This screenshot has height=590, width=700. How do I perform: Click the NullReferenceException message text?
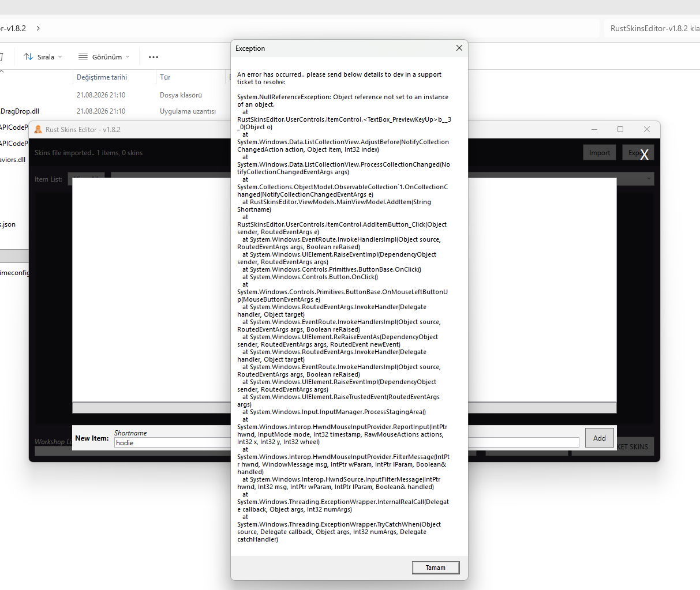[x=343, y=100]
